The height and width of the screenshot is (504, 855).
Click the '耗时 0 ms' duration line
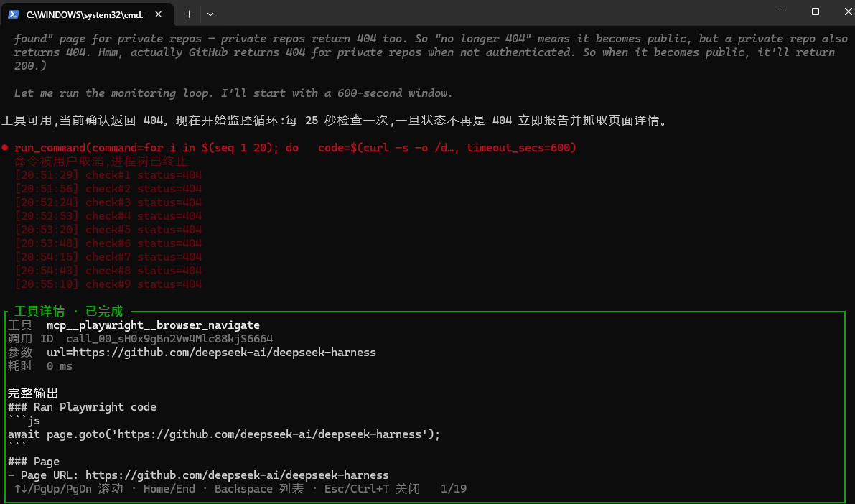(x=39, y=366)
